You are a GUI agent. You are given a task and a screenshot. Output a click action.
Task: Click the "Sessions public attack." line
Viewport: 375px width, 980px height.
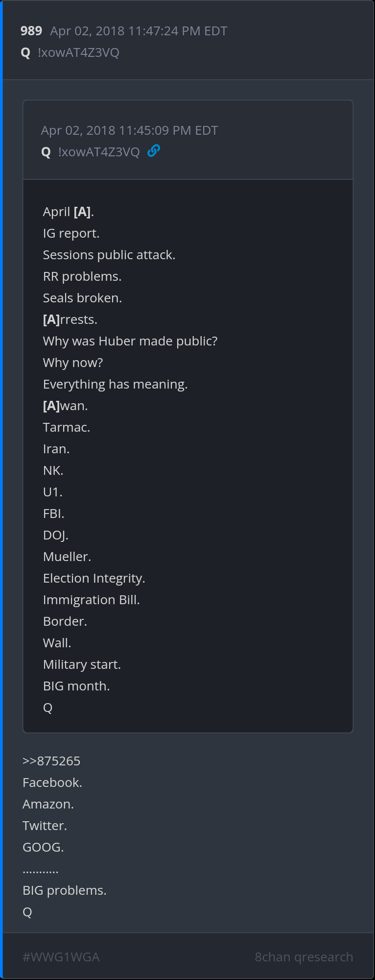[x=109, y=255]
